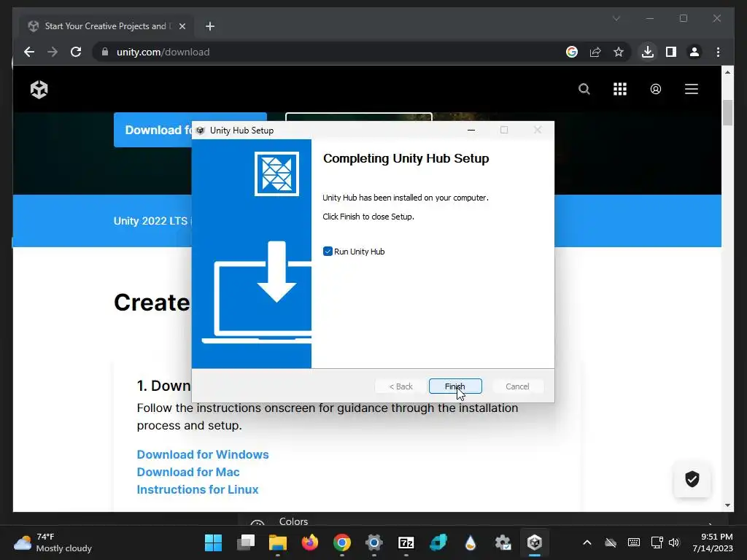
Task: Open the weather widget showing 74°F
Action: (x=53, y=542)
